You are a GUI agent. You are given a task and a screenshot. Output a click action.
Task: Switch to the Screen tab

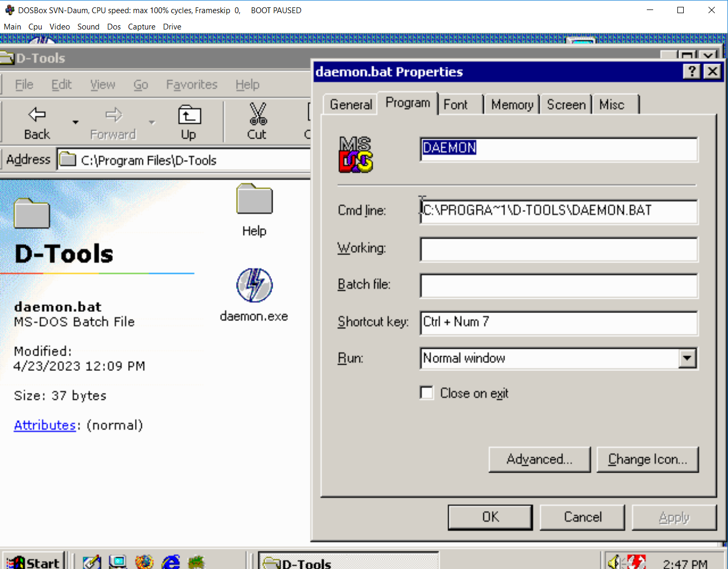coord(566,105)
